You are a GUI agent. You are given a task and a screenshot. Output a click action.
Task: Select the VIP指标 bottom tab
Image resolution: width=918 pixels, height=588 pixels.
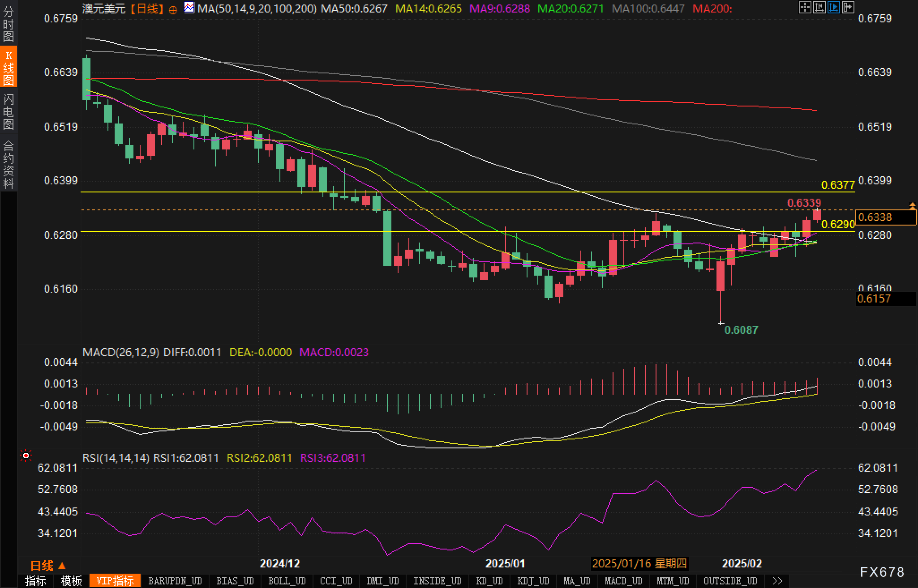[x=115, y=581]
